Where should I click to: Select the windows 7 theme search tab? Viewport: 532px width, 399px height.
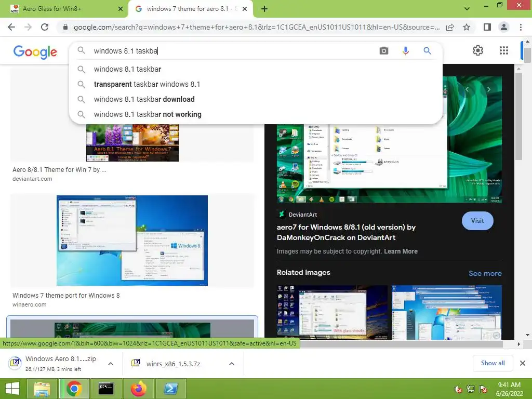[190, 9]
